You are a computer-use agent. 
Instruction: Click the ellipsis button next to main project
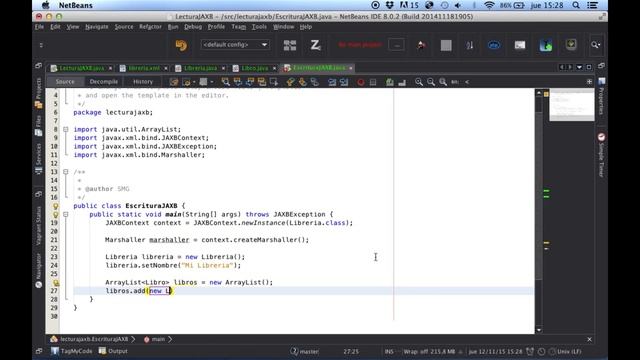tap(396, 45)
